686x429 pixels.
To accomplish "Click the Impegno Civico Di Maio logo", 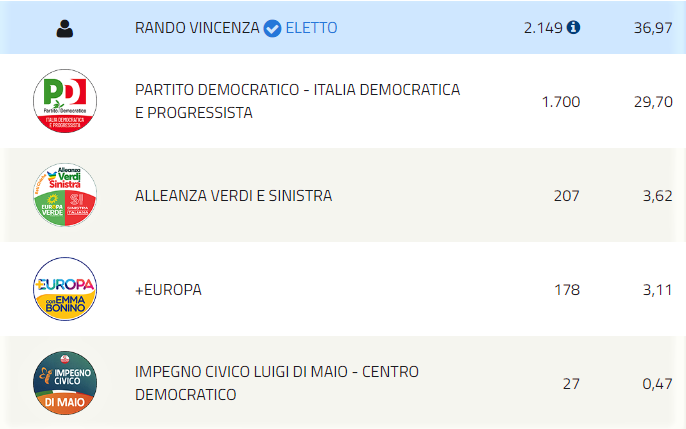I will coord(65,383).
